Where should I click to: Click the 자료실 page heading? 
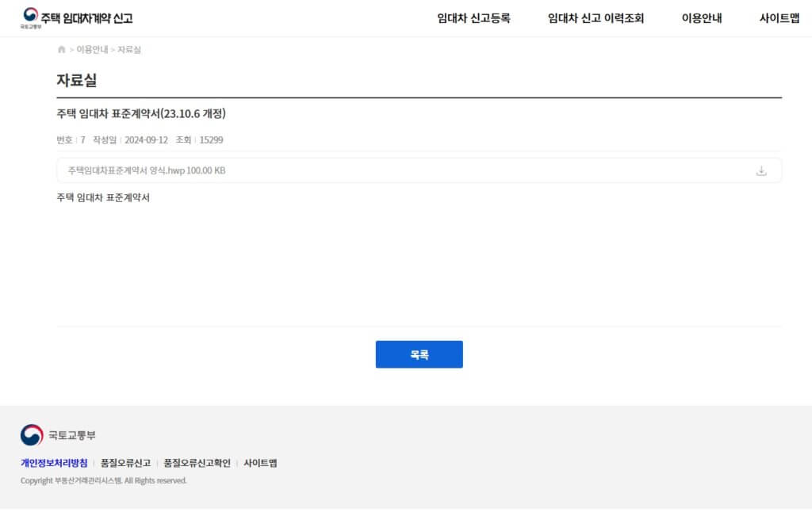coord(77,80)
